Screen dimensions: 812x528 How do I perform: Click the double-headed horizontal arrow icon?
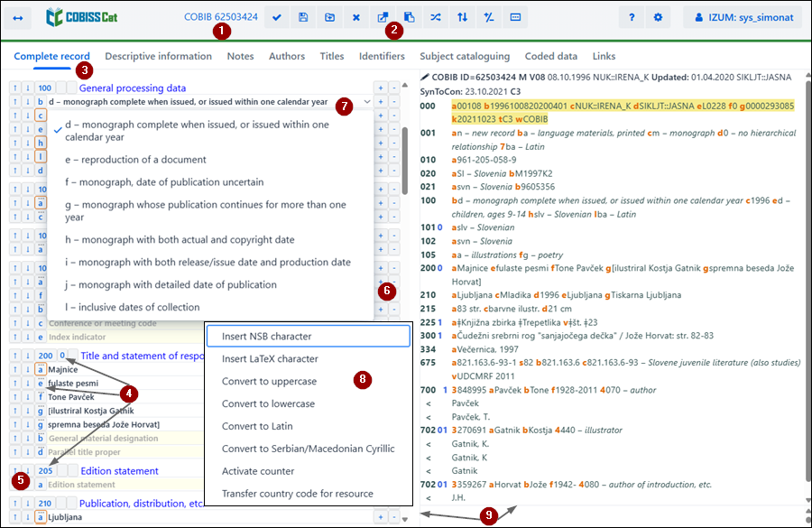[x=18, y=18]
